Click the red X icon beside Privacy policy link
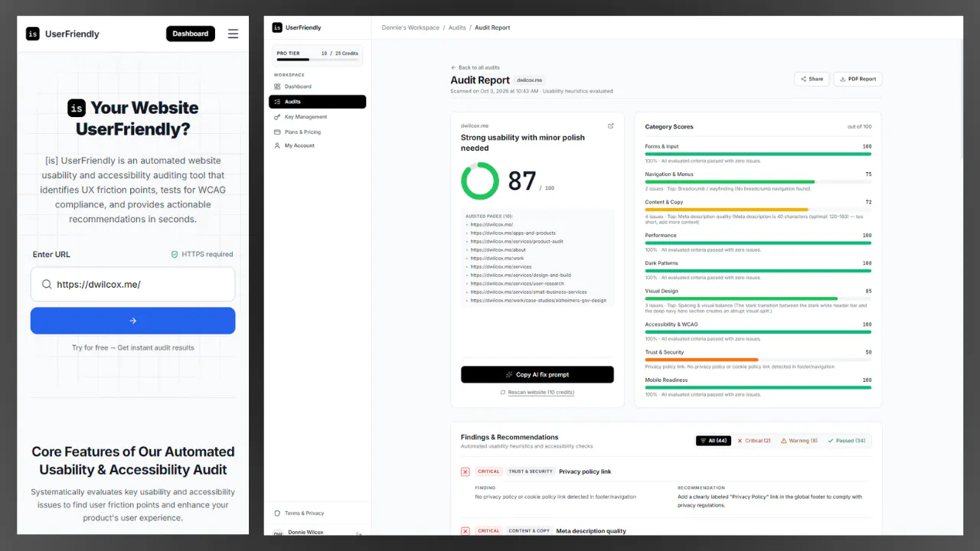This screenshot has height=551, width=980. [x=465, y=471]
